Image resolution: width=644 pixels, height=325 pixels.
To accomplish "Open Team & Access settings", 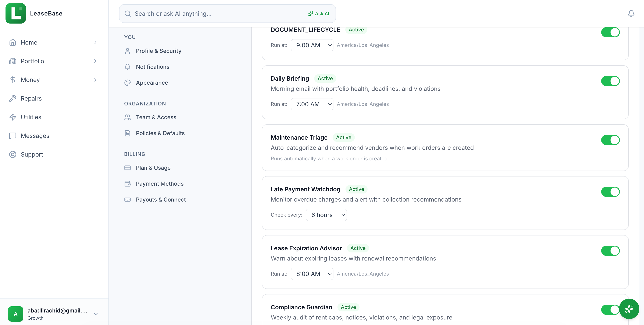I will pos(156,118).
